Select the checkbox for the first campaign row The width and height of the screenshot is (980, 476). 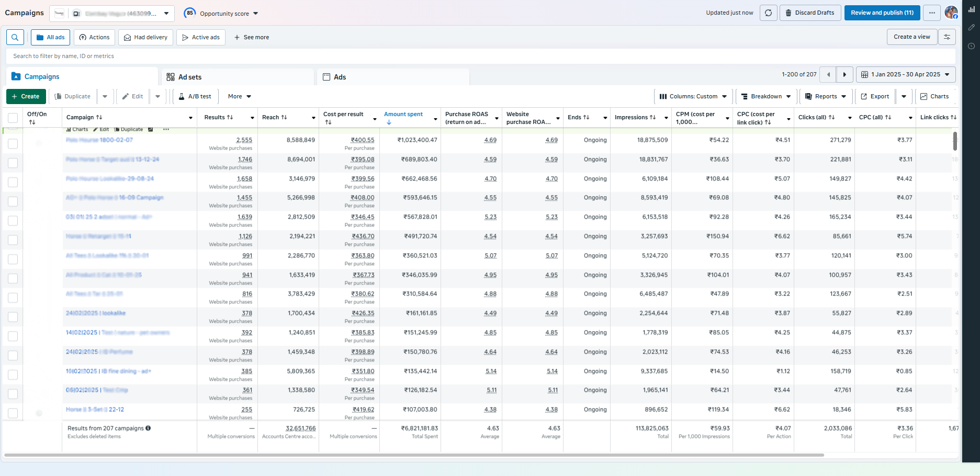point(13,144)
